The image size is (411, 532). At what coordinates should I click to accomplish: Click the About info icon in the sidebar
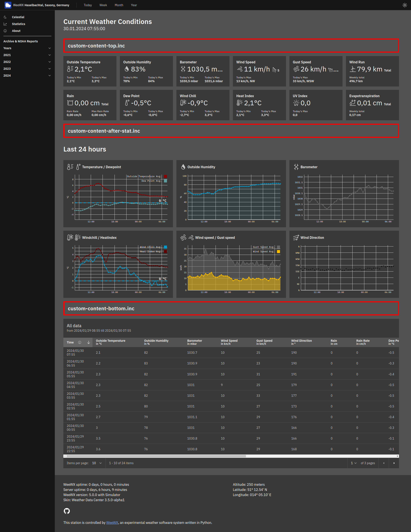[5, 31]
